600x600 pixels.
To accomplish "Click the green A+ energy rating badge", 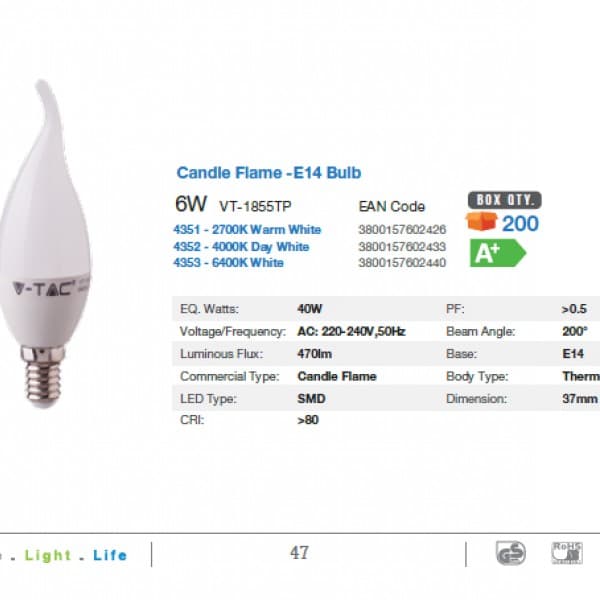I will tap(498, 253).
